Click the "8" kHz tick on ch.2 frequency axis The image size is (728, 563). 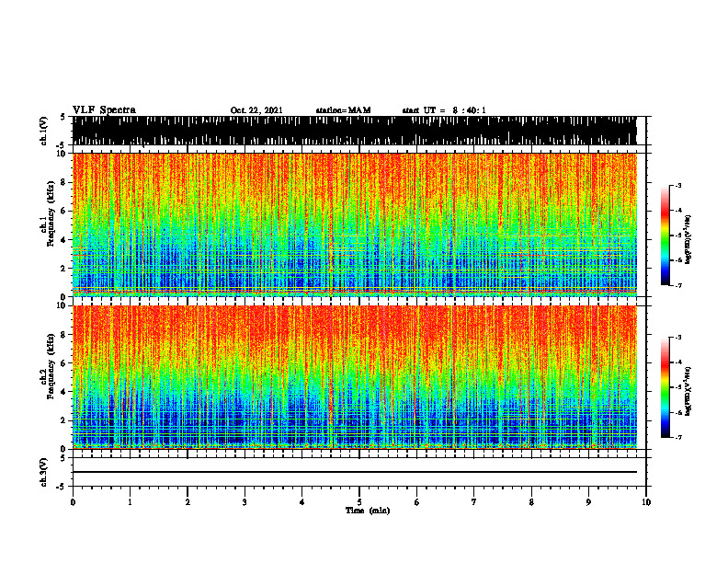[x=64, y=335]
